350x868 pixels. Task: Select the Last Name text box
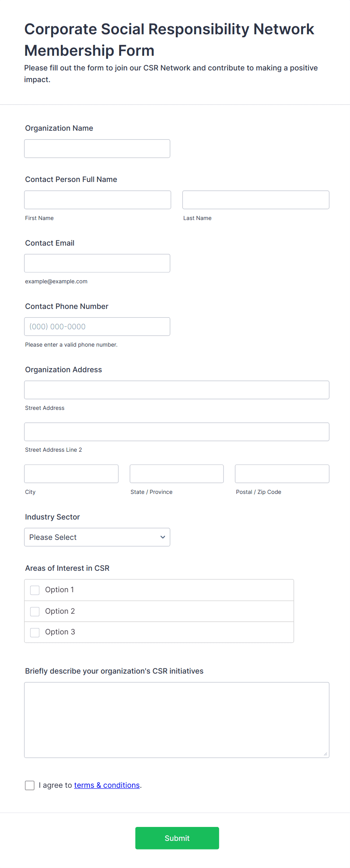256,200
